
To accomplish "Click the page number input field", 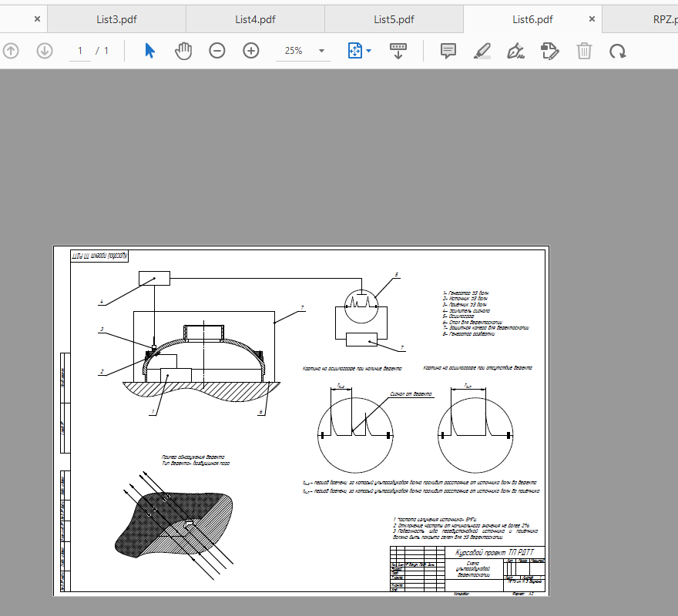I will coord(79,51).
